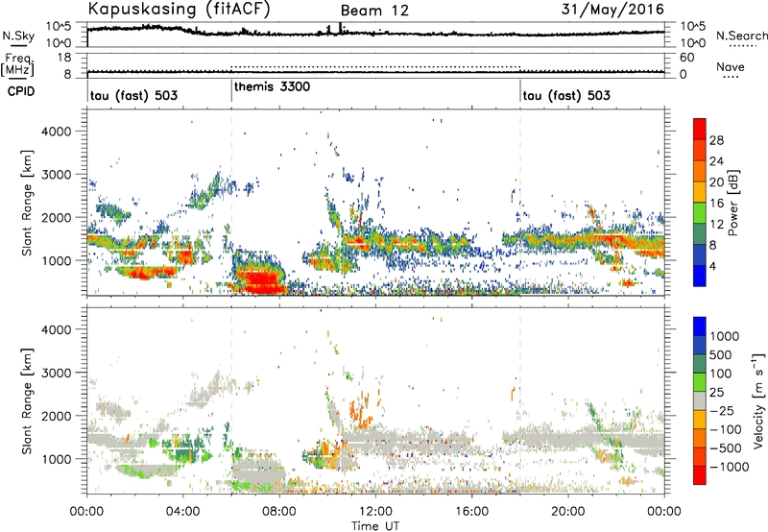
Task: Click the noise spike in N.Sky trace near 10:30
Action: [x=340, y=28]
